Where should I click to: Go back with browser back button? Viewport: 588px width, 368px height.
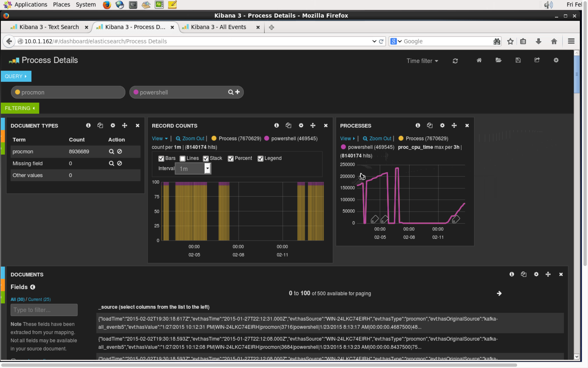click(x=9, y=41)
